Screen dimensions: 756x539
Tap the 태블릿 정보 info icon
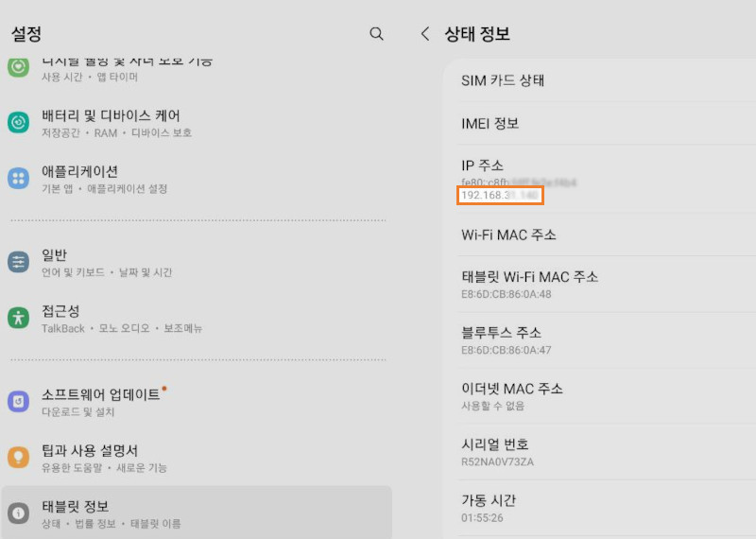tap(18, 513)
